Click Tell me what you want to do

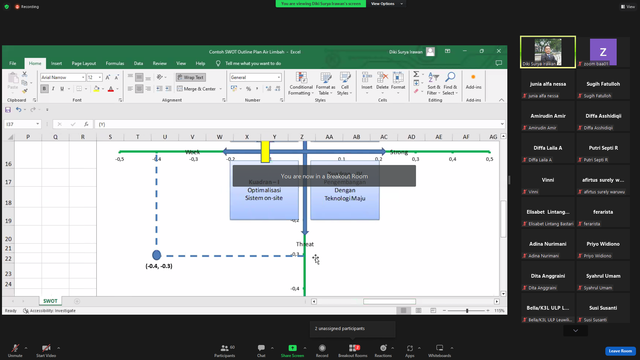click(253, 63)
